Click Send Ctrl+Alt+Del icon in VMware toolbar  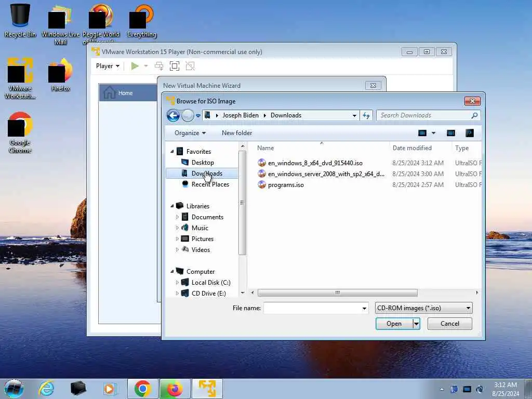tap(159, 66)
